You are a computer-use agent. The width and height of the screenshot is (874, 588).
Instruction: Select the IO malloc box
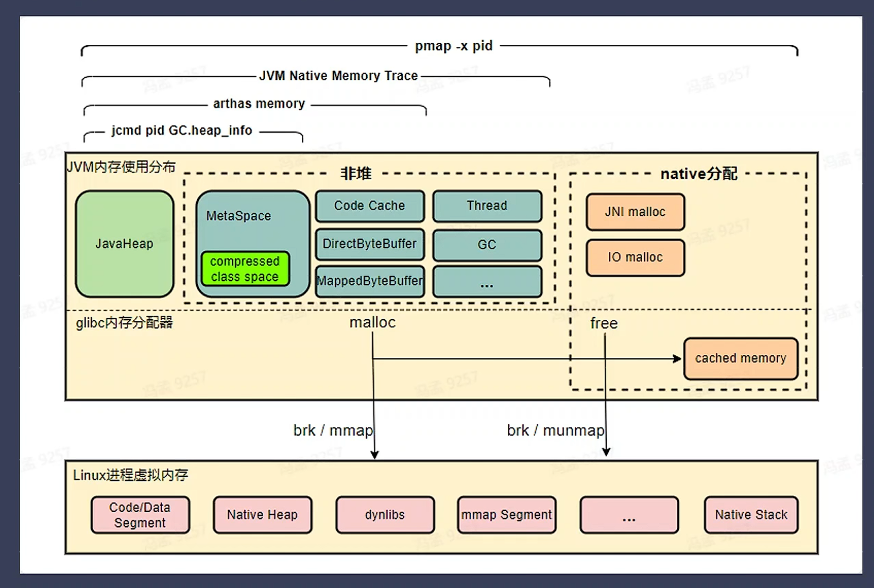click(635, 257)
